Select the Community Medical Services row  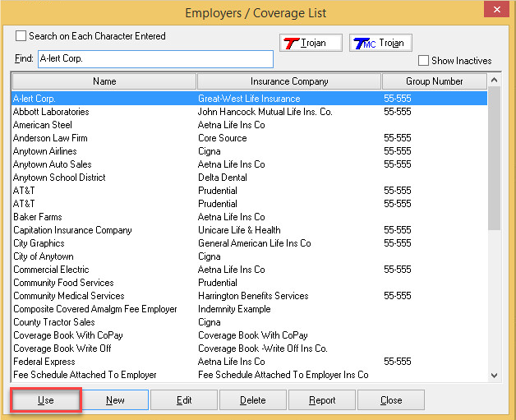[x=250, y=296]
